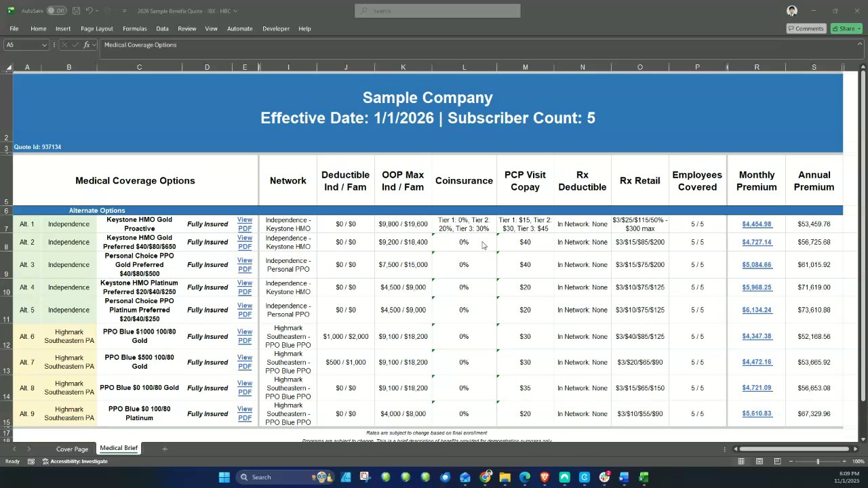Screen dimensions: 868x488
Task: Open Microsoft Word from the taskbar
Action: click(624, 477)
